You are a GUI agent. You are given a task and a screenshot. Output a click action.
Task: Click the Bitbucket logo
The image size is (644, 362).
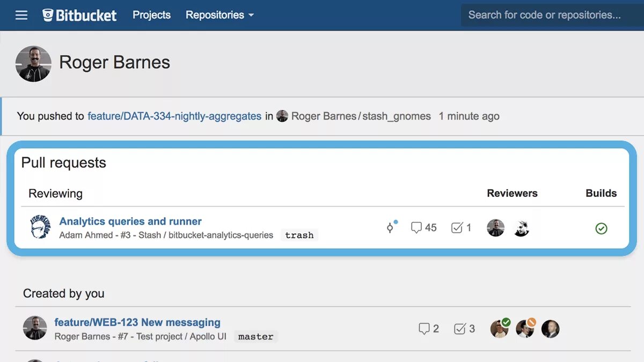click(x=79, y=15)
